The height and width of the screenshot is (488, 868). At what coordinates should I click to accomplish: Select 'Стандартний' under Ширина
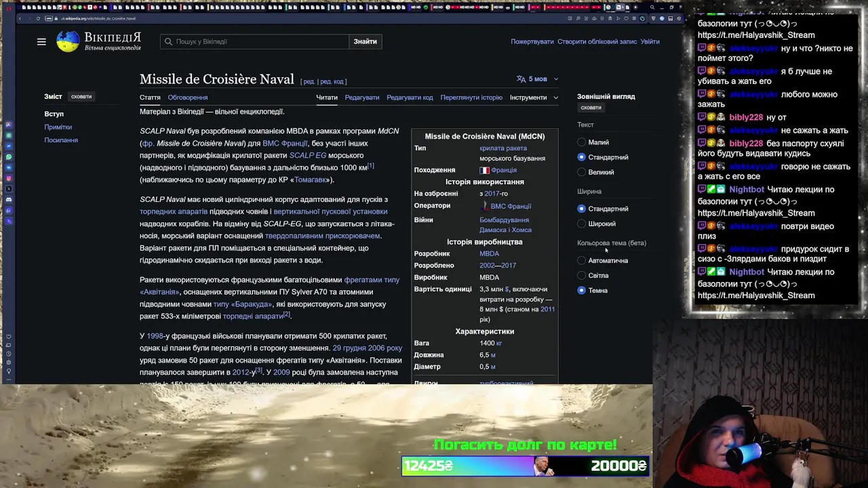tap(581, 209)
